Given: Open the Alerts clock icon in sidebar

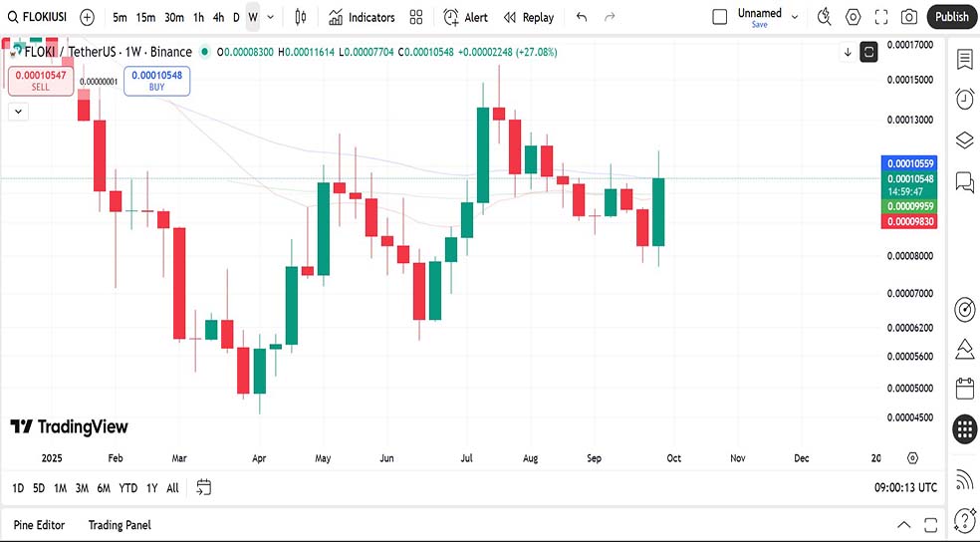Looking at the screenshot, I should [x=964, y=99].
